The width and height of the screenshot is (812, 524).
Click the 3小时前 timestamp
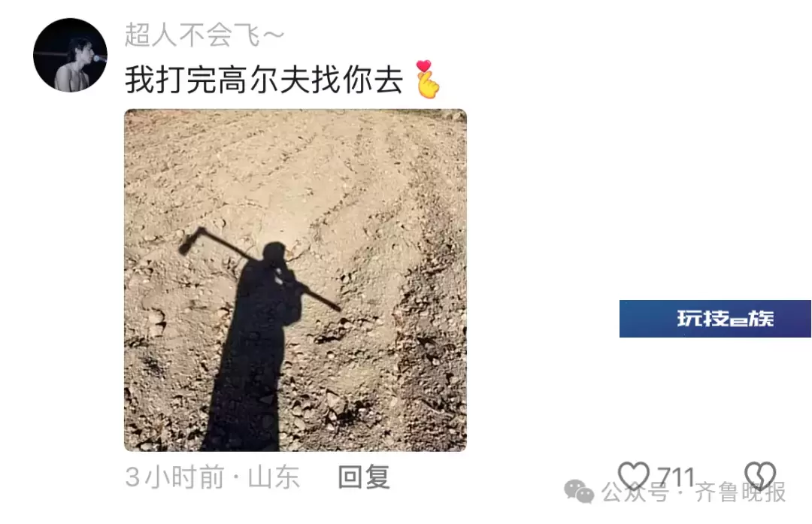click(174, 477)
